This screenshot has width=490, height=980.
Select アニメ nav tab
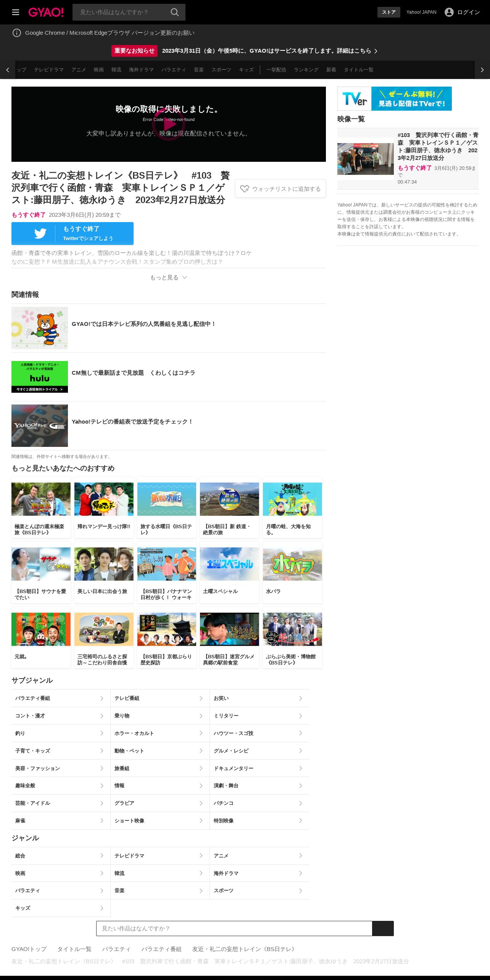[x=79, y=70]
